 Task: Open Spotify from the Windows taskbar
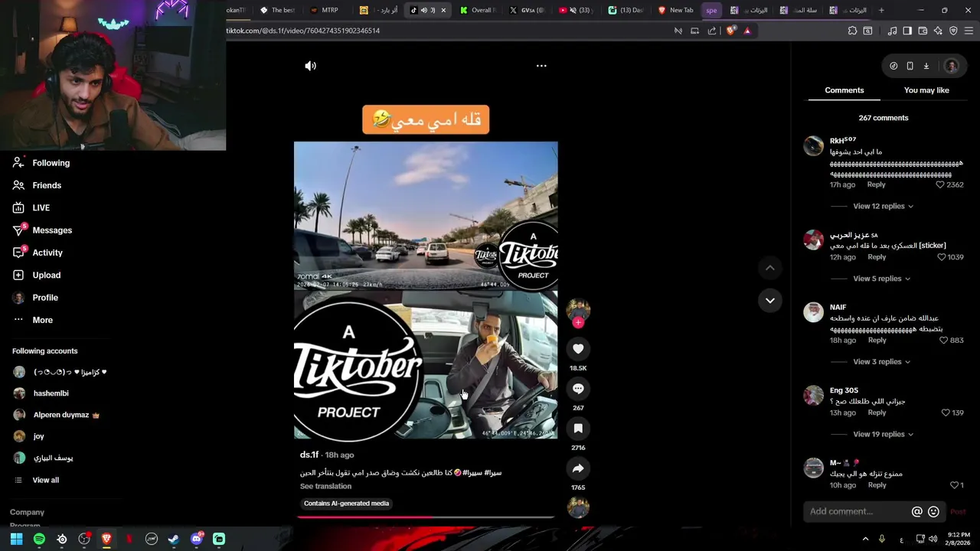coord(39,539)
